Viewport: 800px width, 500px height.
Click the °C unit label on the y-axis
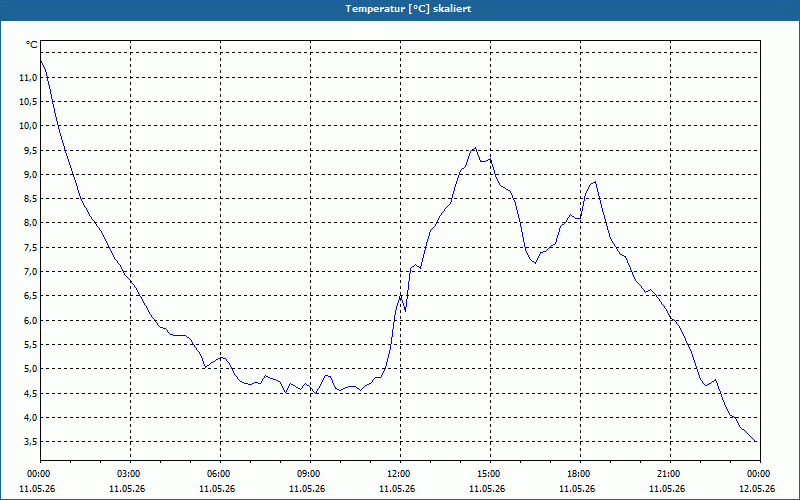[x=32, y=45]
